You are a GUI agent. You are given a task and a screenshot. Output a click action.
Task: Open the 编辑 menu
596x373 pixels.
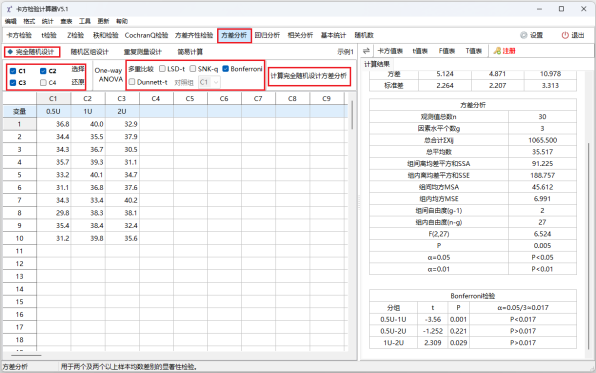[x=11, y=21]
